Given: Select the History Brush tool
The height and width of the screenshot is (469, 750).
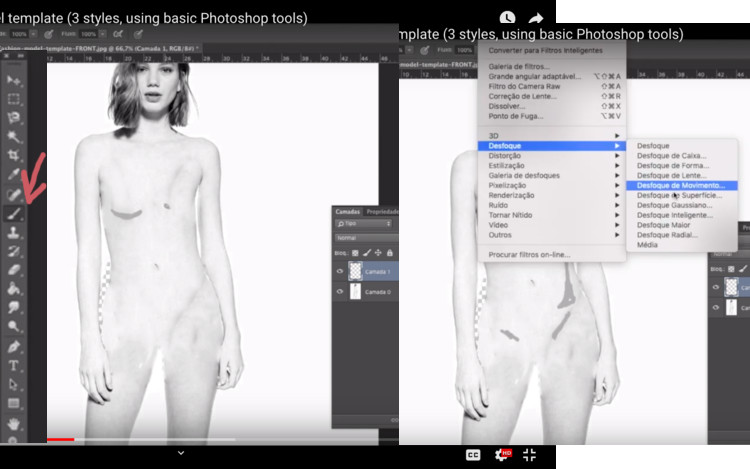Looking at the screenshot, I should [x=13, y=251].
